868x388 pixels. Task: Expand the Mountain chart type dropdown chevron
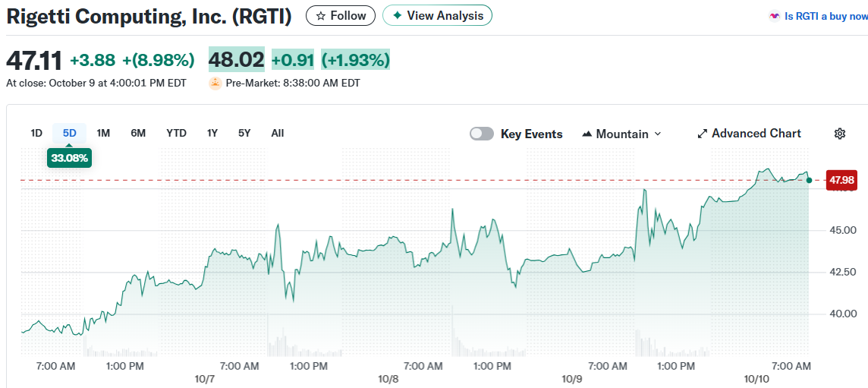click(658, 134)
